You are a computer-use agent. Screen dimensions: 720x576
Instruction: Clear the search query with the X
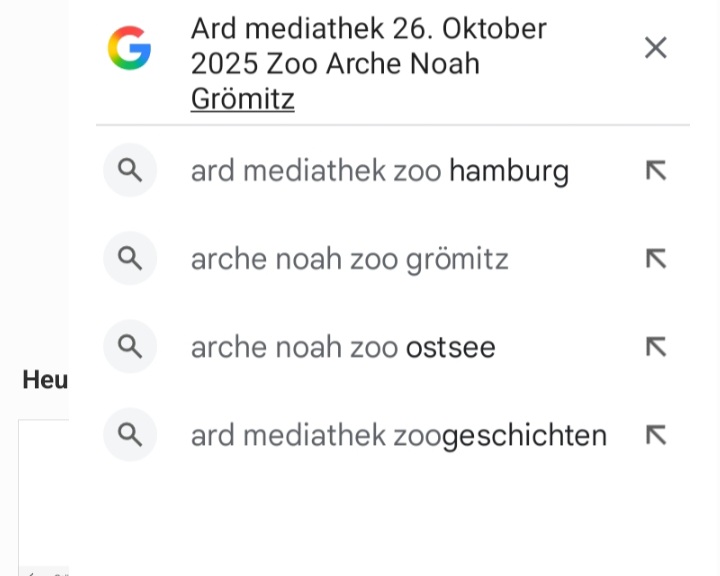pyautogui.click(x=655, y=48)
